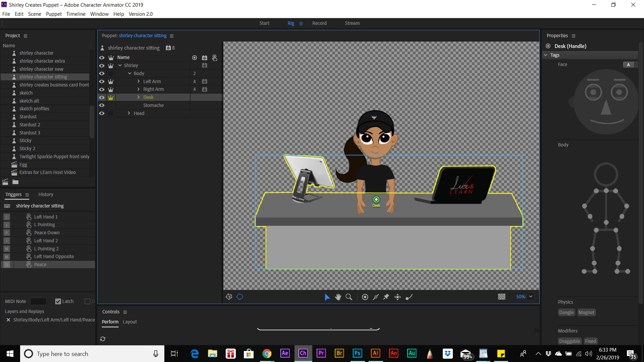The height and width of the screenshot is (362, 644).
Task: Select the Peace Down trigger
Action: coord(47,233)
